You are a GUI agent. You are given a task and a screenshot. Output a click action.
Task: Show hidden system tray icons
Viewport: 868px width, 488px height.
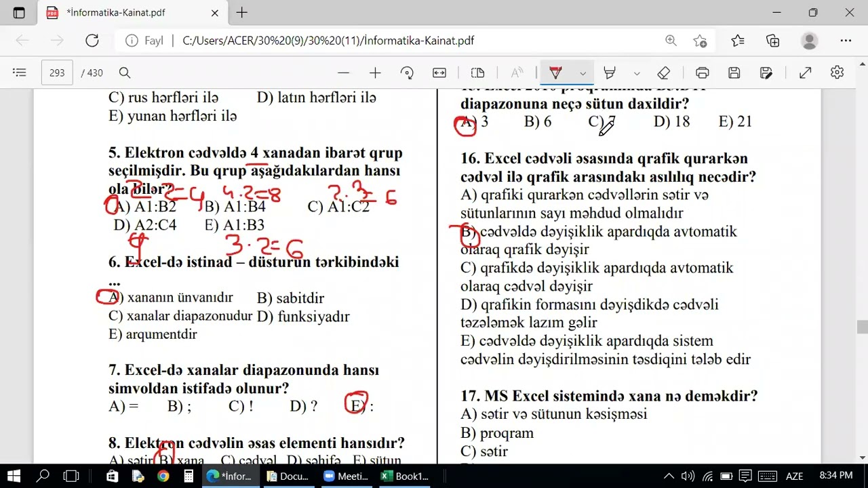tap(669, 476)
